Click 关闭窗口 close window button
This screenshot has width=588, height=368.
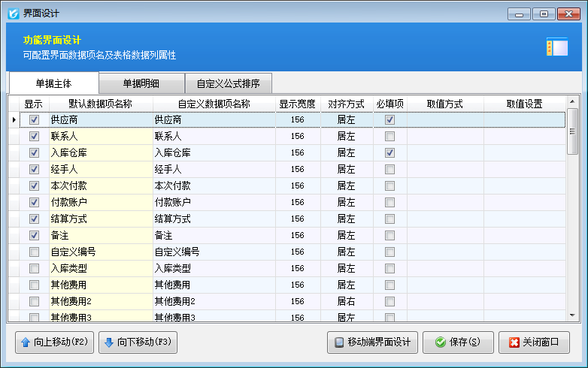pos(534,342)
